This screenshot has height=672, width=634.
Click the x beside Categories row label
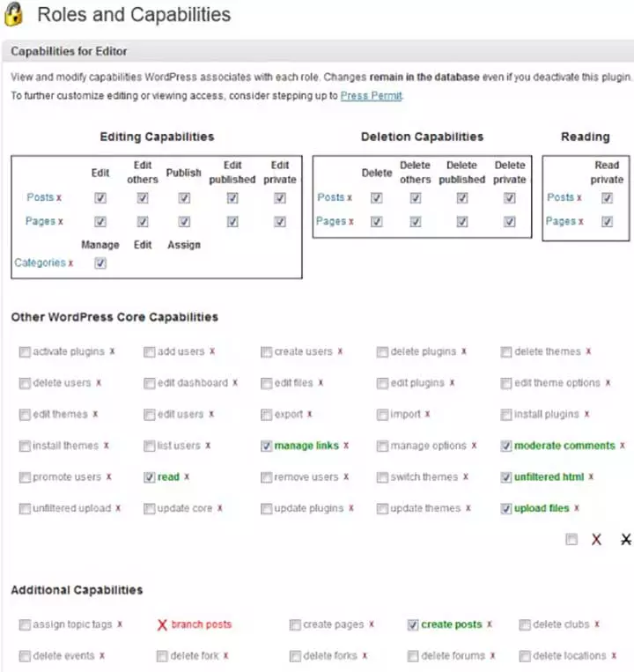(70, 263)
